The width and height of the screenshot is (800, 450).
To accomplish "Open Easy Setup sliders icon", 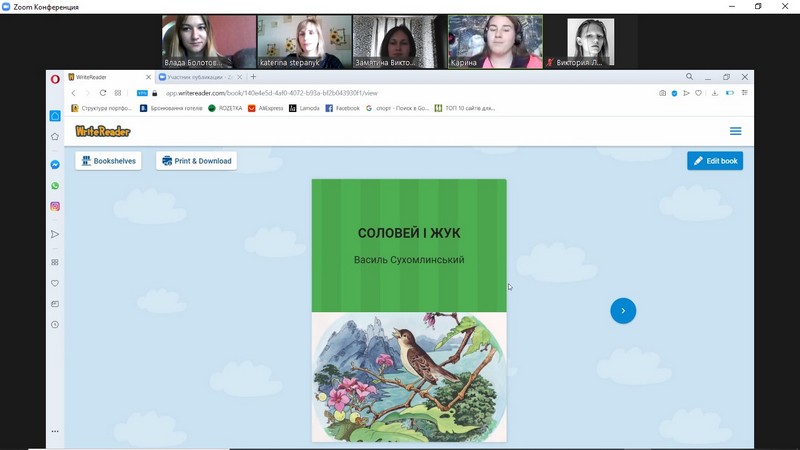I will pyautogui.click(x=745, y=93).
